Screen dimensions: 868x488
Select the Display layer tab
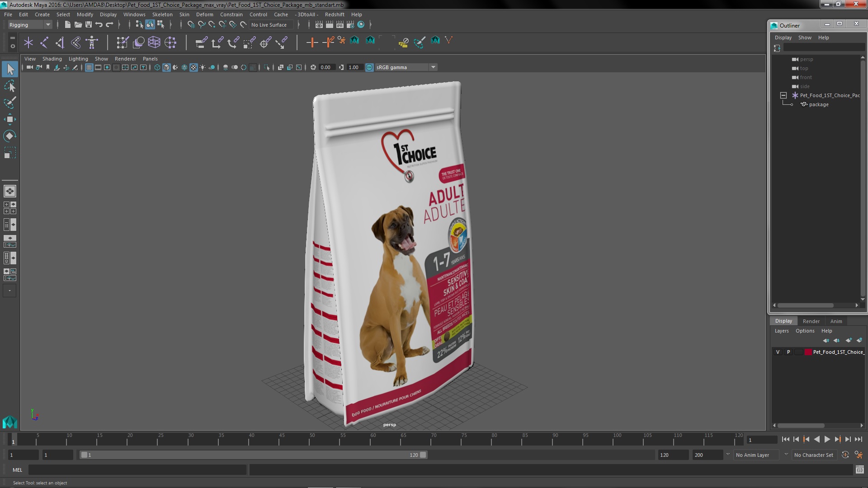click(x=783, y=321)
